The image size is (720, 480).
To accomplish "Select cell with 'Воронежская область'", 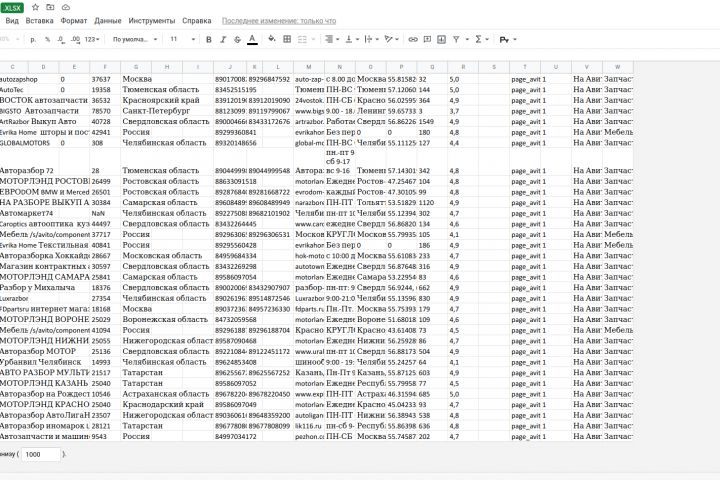I will tap(167, 319).
